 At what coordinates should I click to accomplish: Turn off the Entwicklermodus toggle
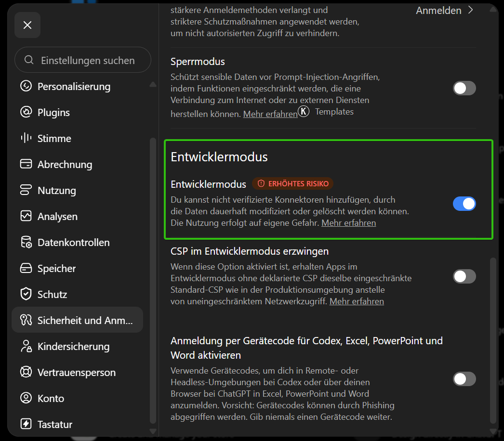[x=464, y=204]
